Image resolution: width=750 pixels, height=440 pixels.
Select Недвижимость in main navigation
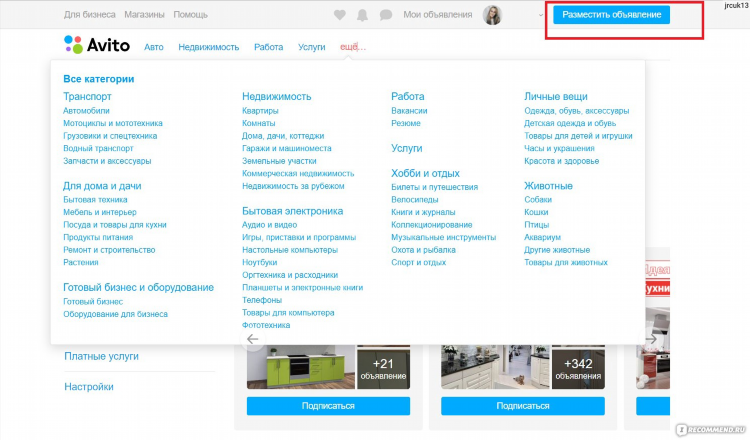(x=209, y=47)
